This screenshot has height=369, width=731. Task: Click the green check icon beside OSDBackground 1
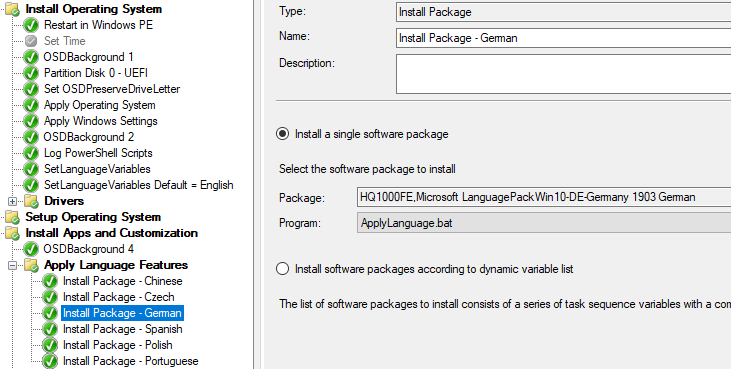(31, 57)
